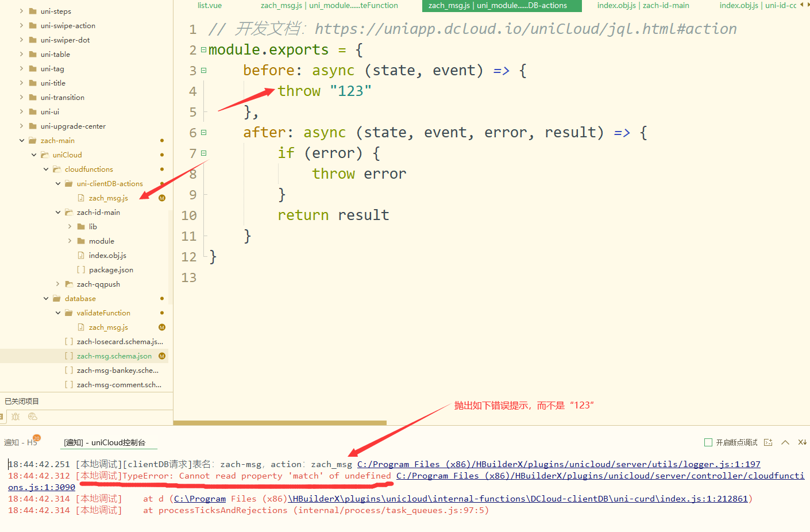810x532 pixels.
Task: Fold the before function at line 3
Action: click(203, 71)
